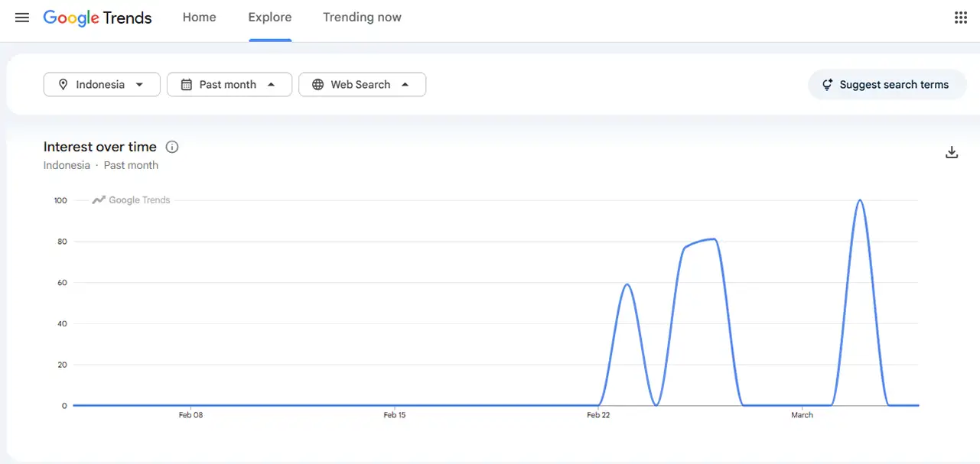Switch to the Home tab
Screen dimensions: 980x464
[199, 17]
